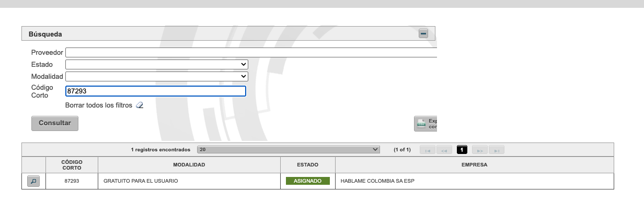Click the HABLAME COLOMBIA SA ESP cell
The width and height of the screenshot is (644, 202).
pos(474,181)
